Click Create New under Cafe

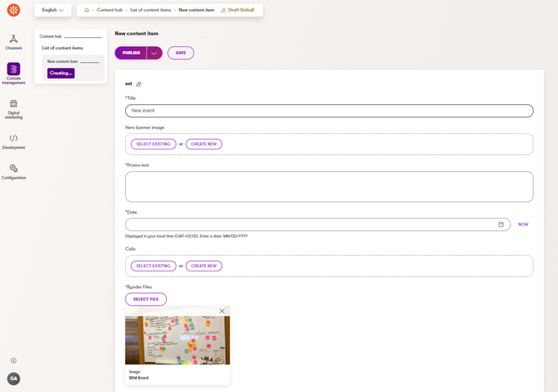(x=204, y=266)
